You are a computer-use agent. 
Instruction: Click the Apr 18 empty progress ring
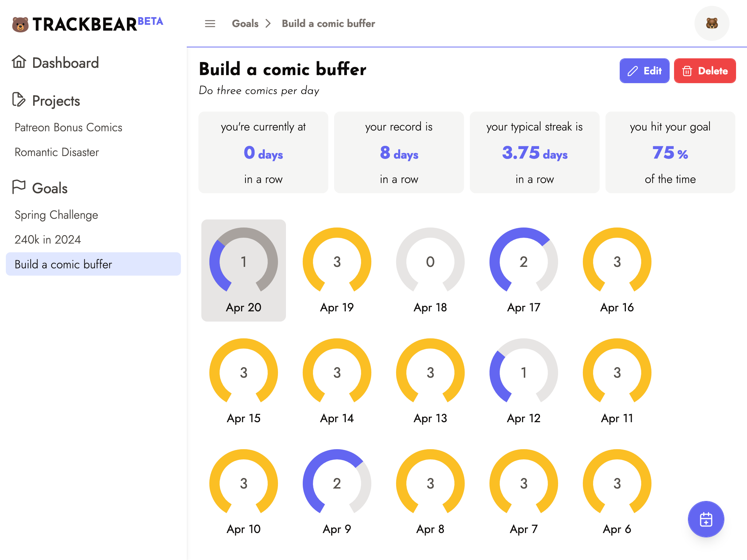(x=430, y=262)
